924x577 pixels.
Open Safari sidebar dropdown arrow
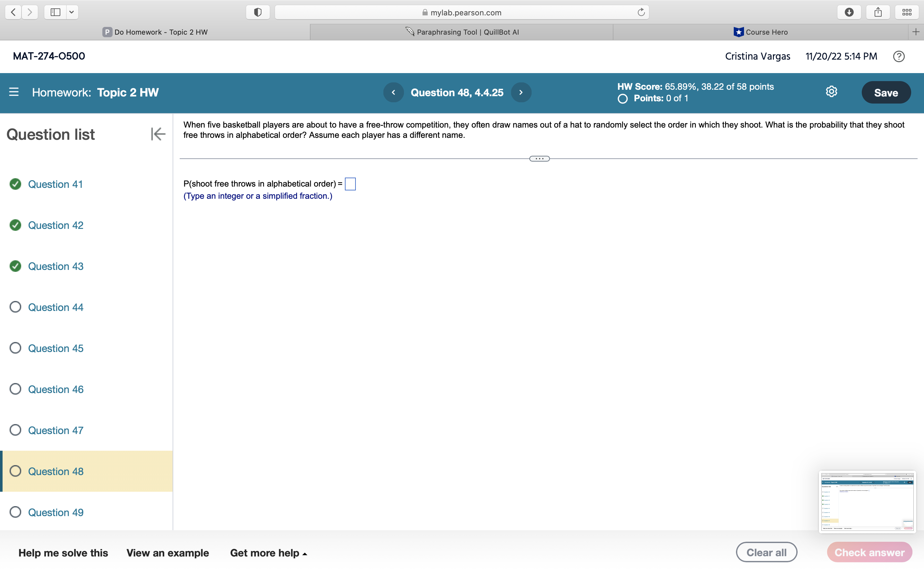point(72,12)
